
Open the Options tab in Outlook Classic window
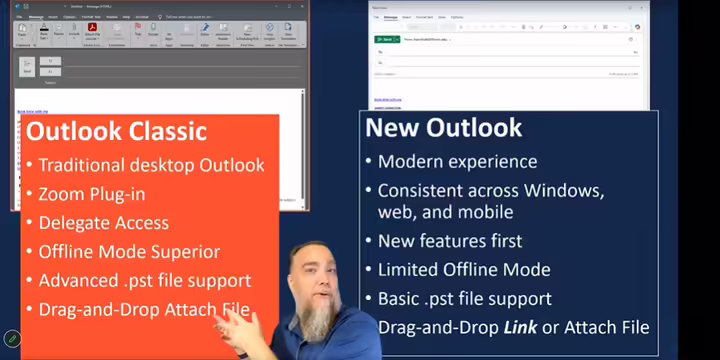coord(69,17)
